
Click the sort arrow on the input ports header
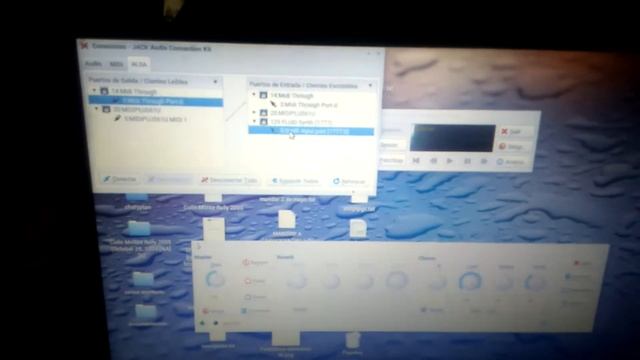click(370, 86)
